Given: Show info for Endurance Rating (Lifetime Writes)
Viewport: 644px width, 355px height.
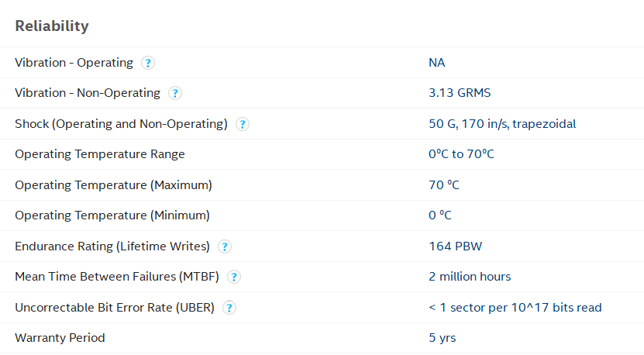Looking at the screenshot, I should 224,246.
